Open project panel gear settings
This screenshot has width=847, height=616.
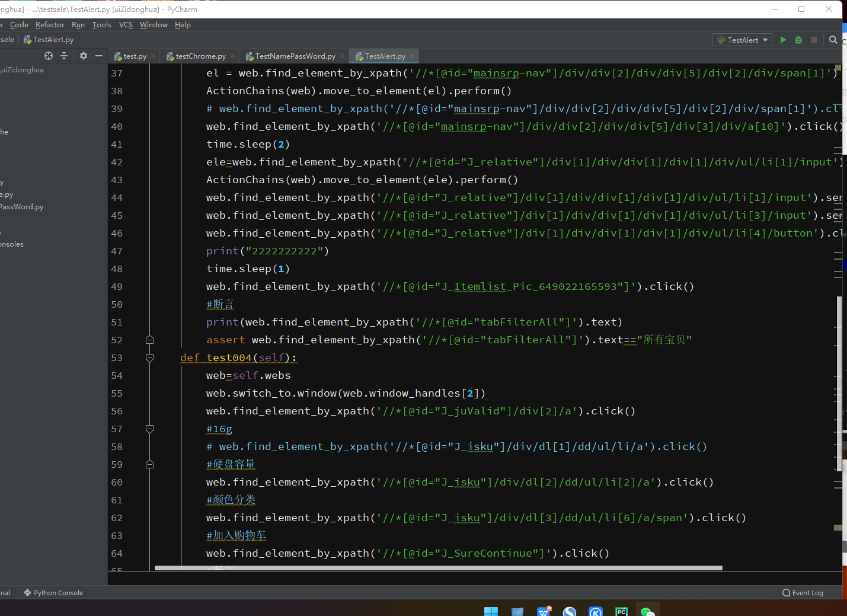[84, 56]
